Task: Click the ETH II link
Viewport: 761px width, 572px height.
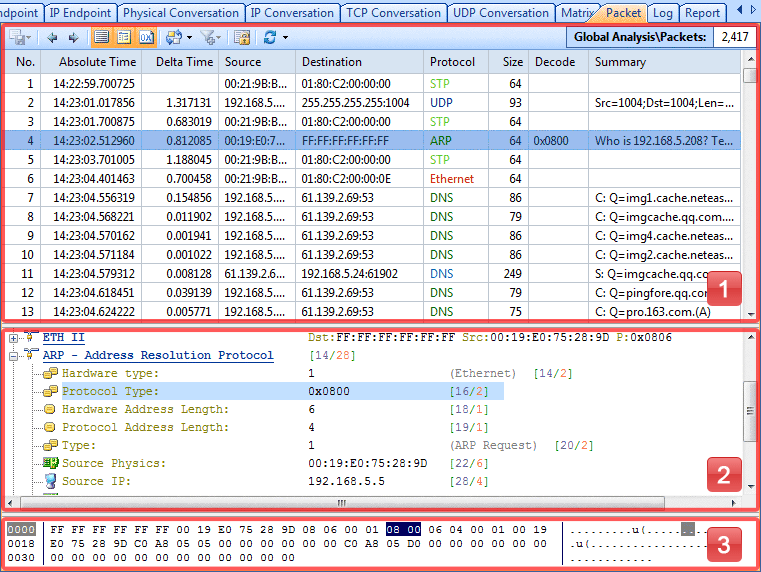Action: 64,337
